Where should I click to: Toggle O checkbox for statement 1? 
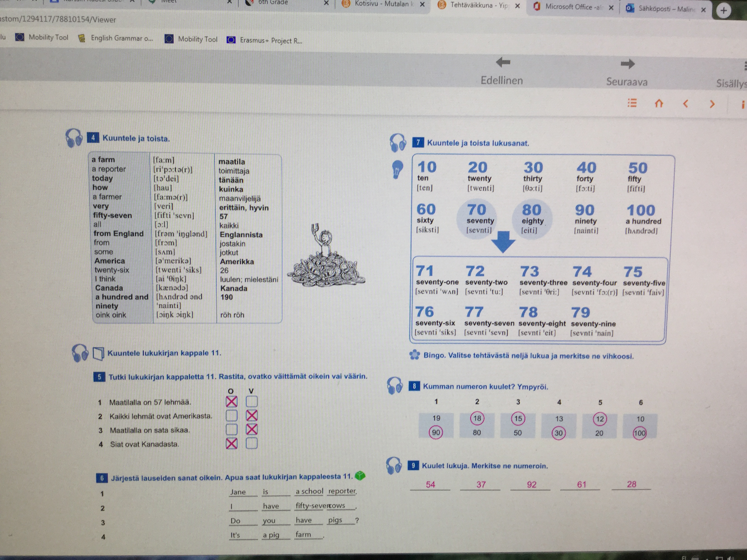click(x=231, y=402)
